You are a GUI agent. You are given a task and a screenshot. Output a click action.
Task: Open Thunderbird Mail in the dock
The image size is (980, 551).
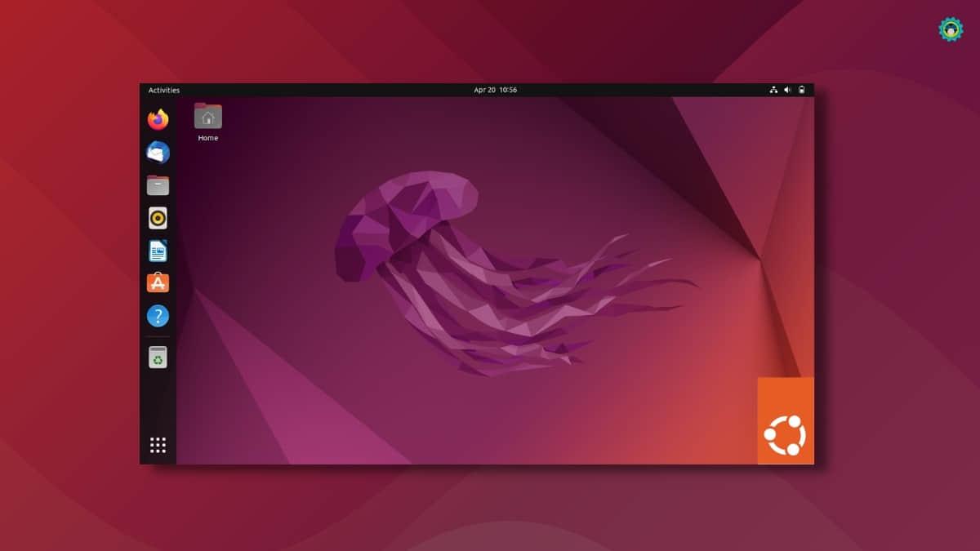tap(158, 152)
